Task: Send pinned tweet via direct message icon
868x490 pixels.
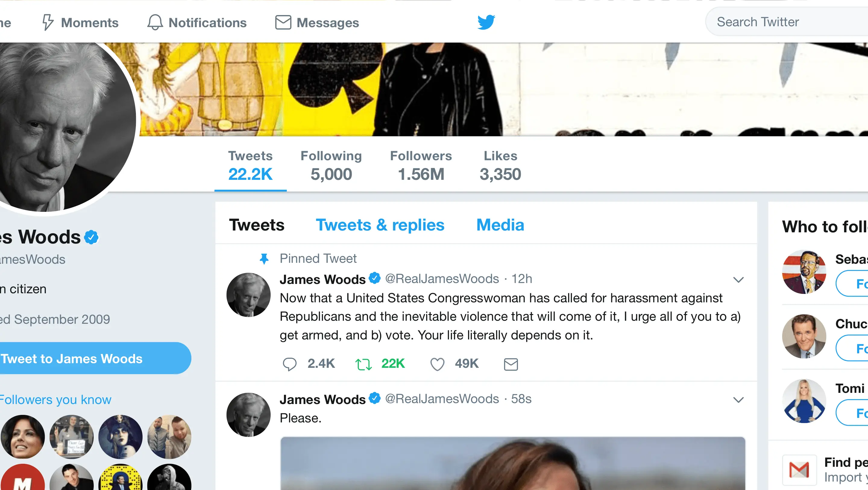Action: pos(511,364)
